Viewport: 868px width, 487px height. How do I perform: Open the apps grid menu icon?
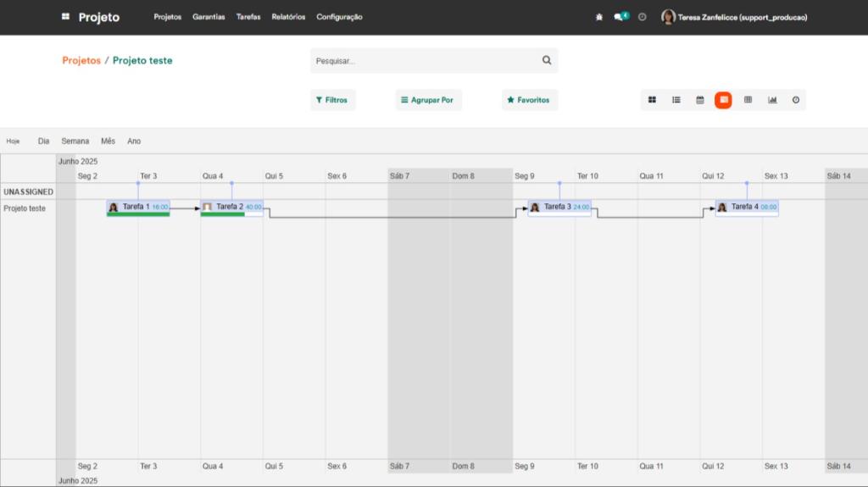pos(65,17)
